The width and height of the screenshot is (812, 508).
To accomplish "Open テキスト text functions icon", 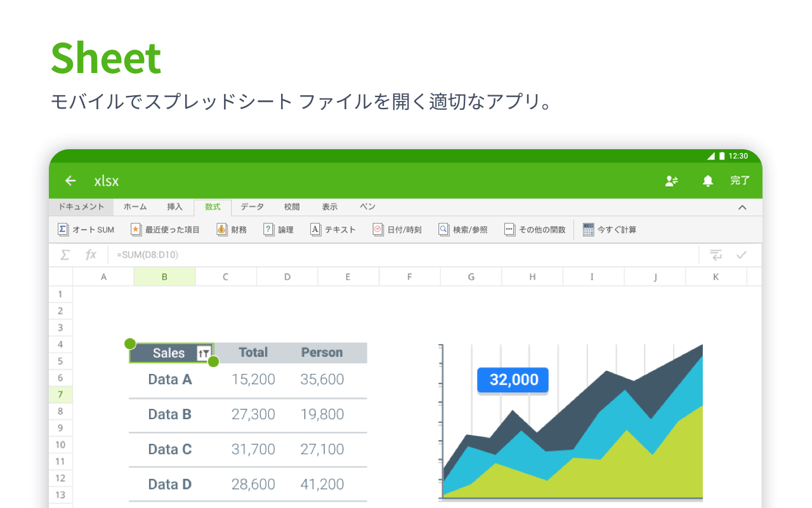I will [315, 229].
